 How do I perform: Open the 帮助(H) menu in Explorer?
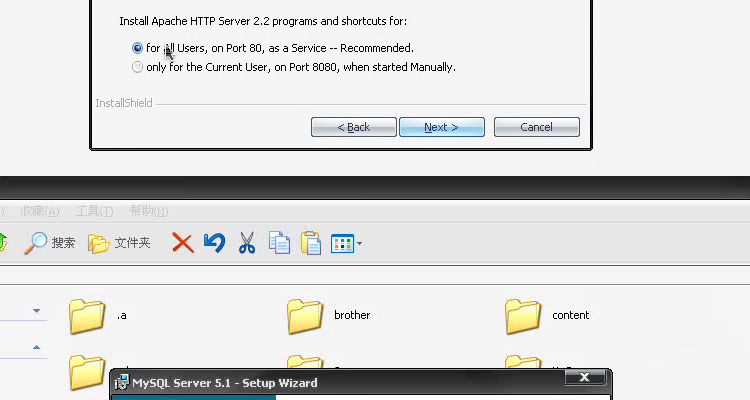click(149, 211)
